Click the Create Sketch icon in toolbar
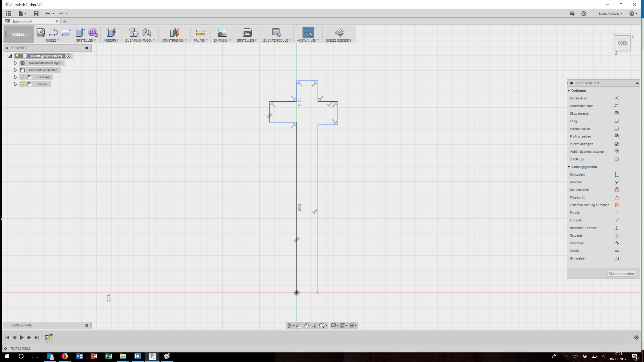Viewport: 644px width, 362px height. 40,33
